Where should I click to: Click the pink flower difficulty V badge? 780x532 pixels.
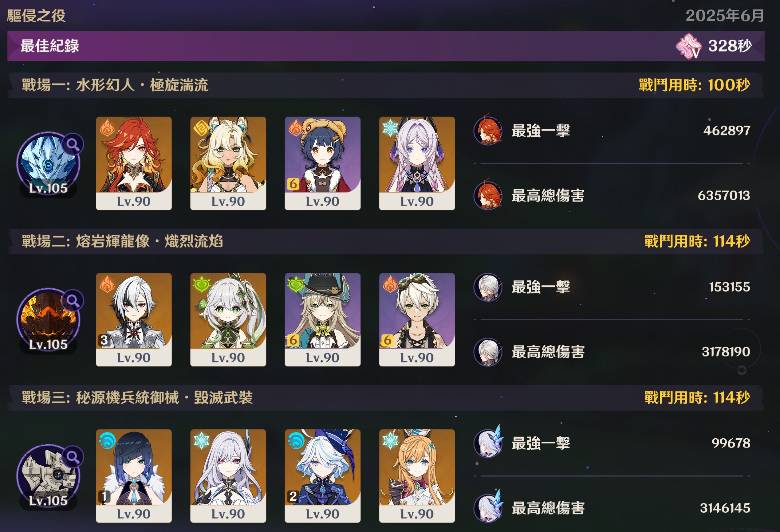(688, 46)
